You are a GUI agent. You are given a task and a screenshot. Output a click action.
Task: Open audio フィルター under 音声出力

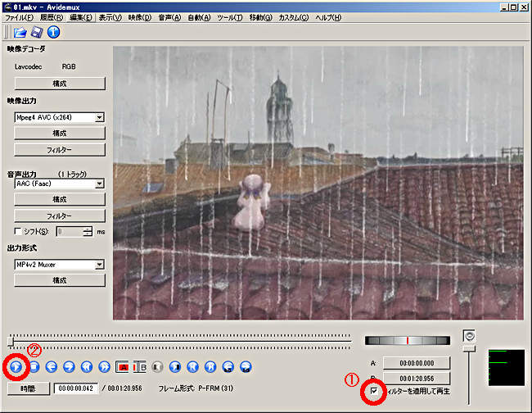pyautogui.click(x=60, y=216)
